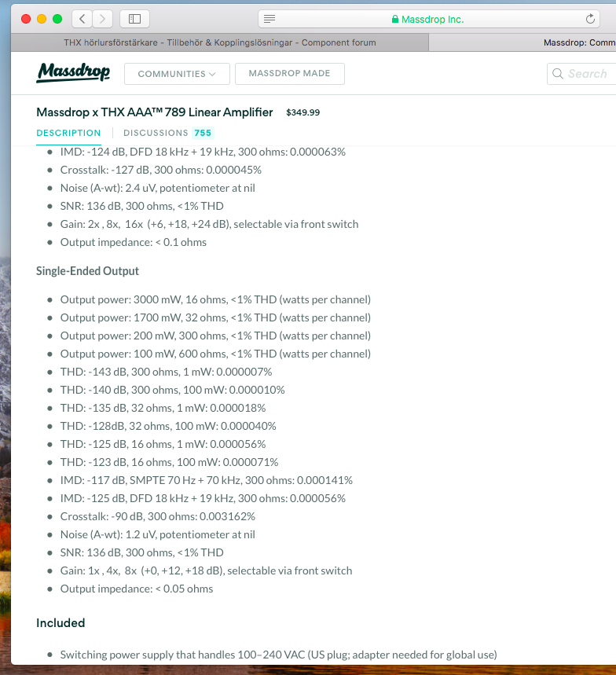Toggle the Safari sidebar button
The width and height of the screenshot is (616, 675).
click(x=134, y=19)
